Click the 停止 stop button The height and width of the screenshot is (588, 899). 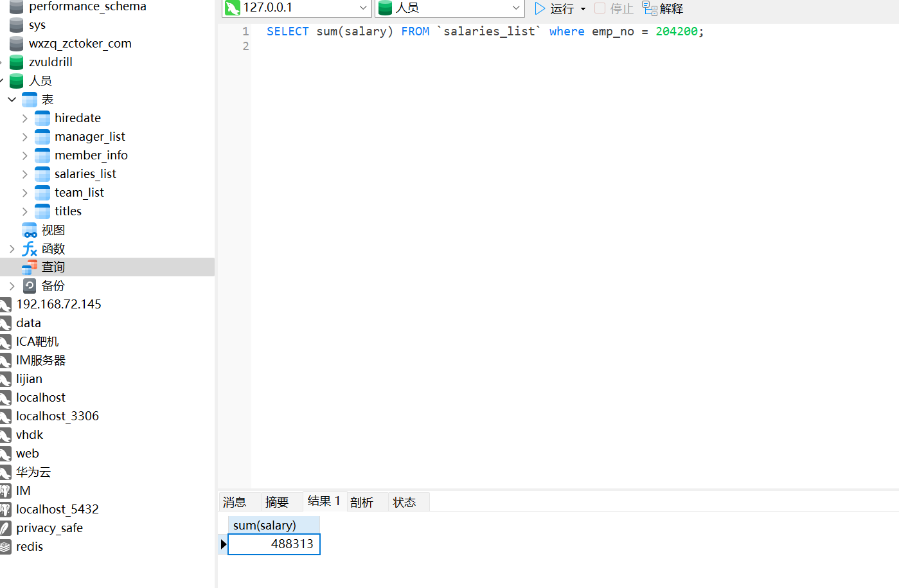click(x=614, y=8)
